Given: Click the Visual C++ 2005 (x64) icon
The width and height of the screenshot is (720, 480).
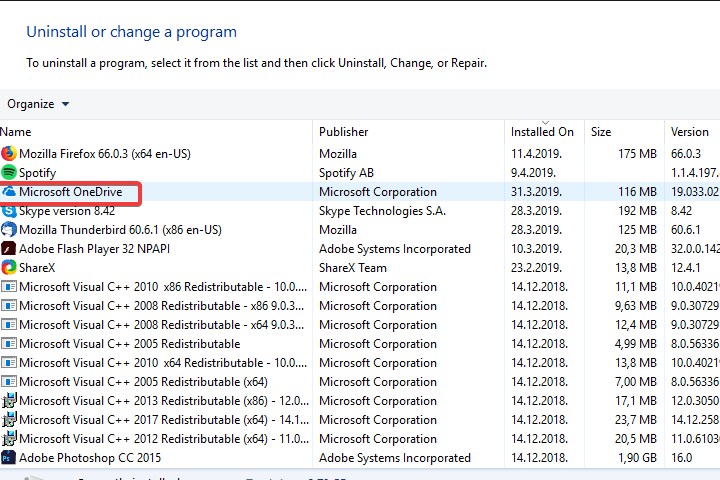Looking at the screenshot, I should pyautogui.click(x=9, y=382).
